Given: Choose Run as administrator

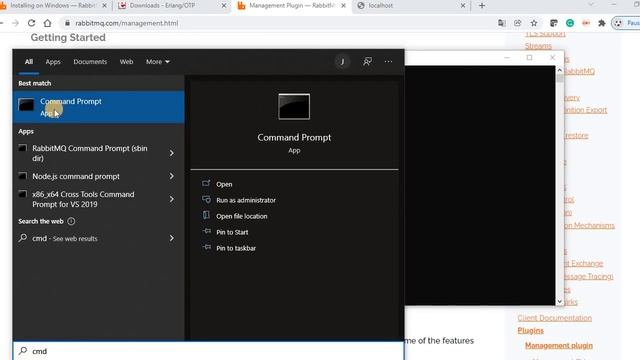Looking at the screenshot, I should [x=246, y=200].
